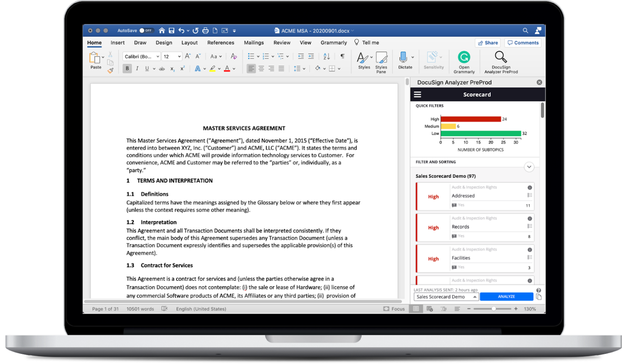Cut selection with the scissors icon

tap(110, 54)
